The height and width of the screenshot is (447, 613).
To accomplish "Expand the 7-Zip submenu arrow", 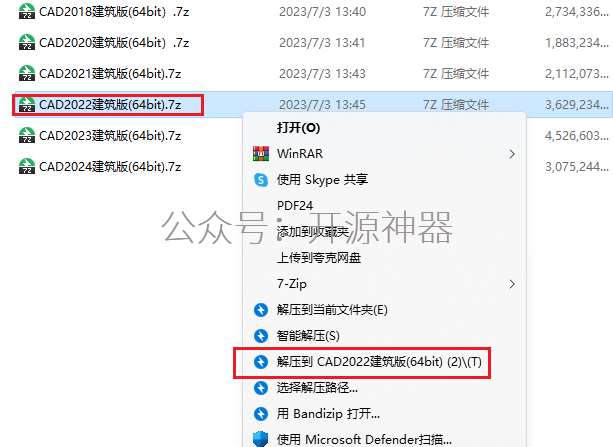I will tap(512, 284).
